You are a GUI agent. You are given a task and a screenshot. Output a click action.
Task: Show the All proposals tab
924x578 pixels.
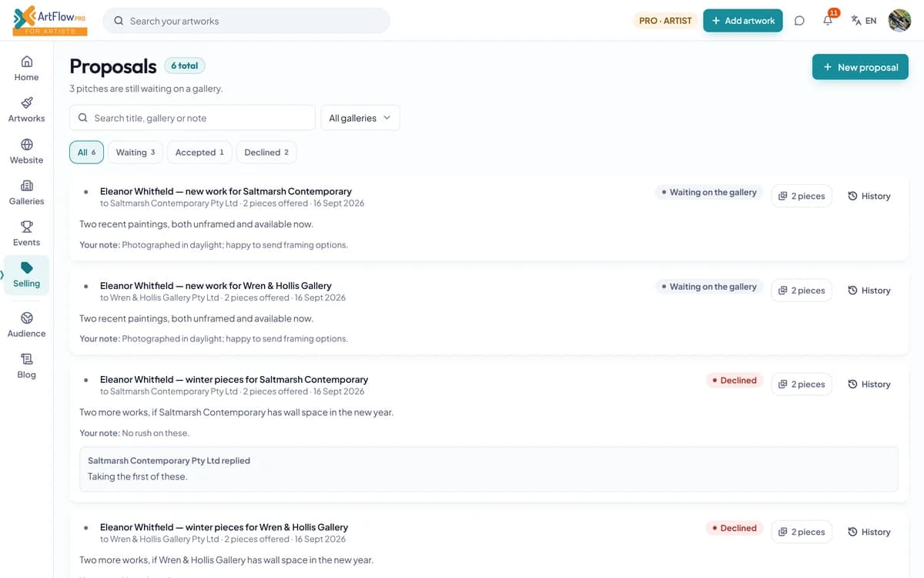click(x=86, y=153)
